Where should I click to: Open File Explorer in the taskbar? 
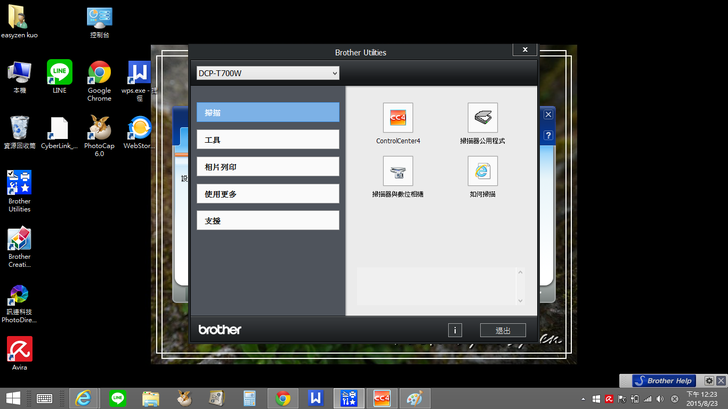point(150,398)
